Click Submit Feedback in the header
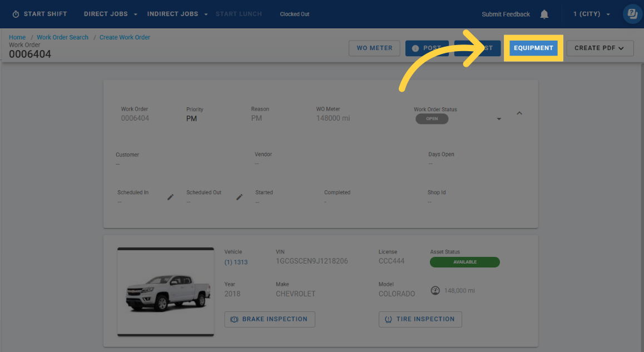 506,14
